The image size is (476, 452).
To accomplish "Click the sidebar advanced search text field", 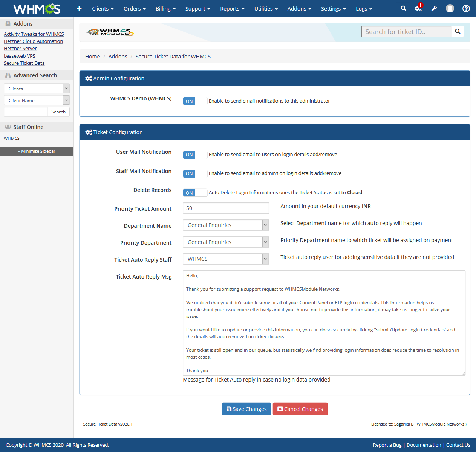I will [26, 112].
